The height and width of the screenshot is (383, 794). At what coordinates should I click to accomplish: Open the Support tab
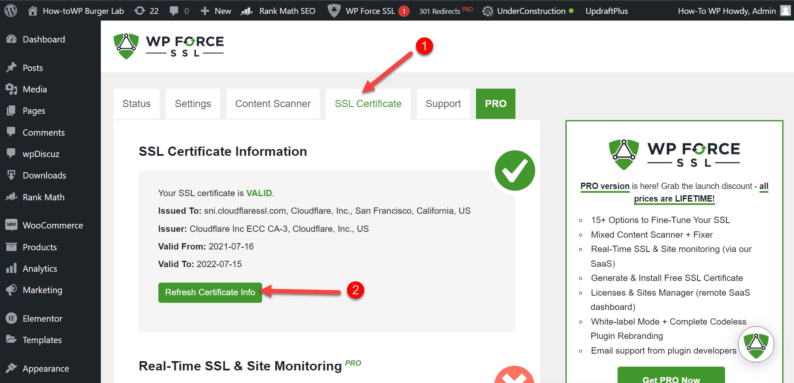pos(443,104)
